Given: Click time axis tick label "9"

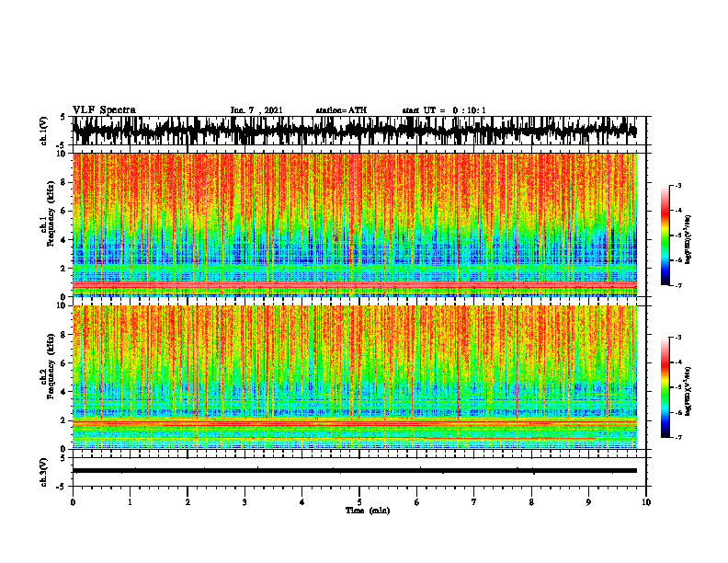Looking at the screenshot, I should 588,502.
